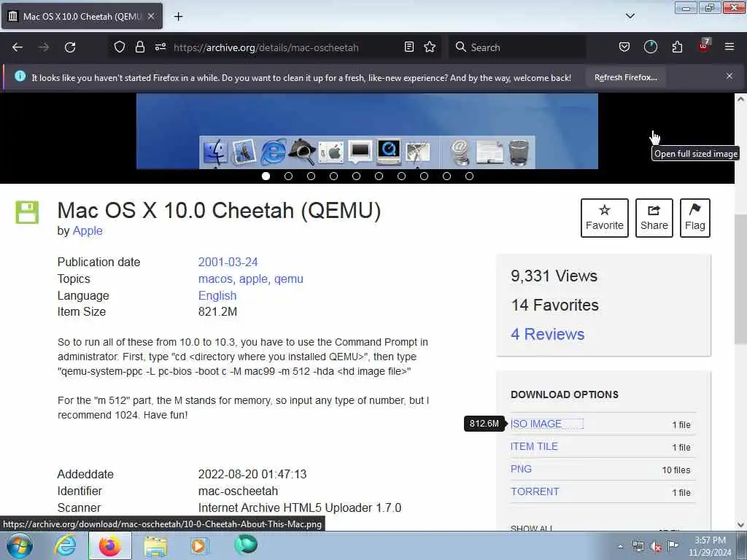Flag this item
The image size is (747, 560).
(x=695, y=217)
